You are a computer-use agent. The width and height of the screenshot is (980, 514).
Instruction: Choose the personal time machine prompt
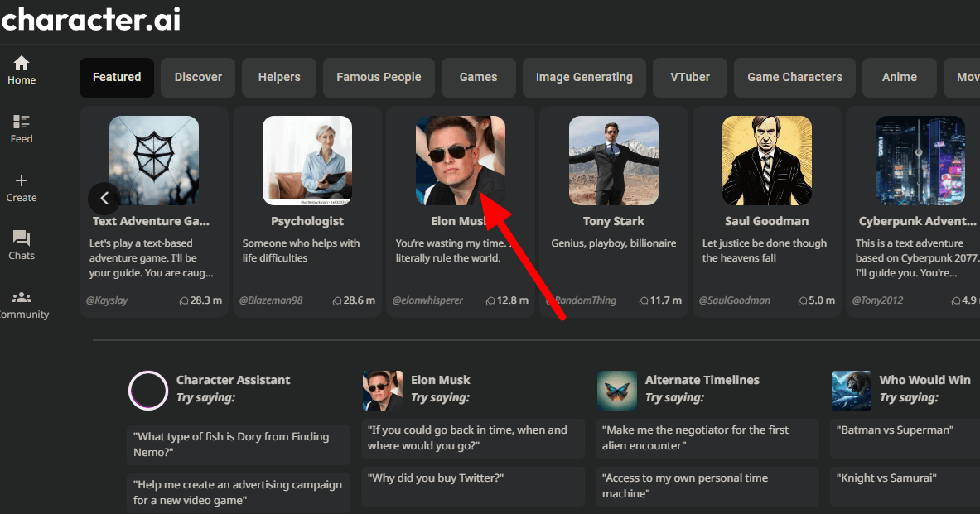[x=707, y=486]
